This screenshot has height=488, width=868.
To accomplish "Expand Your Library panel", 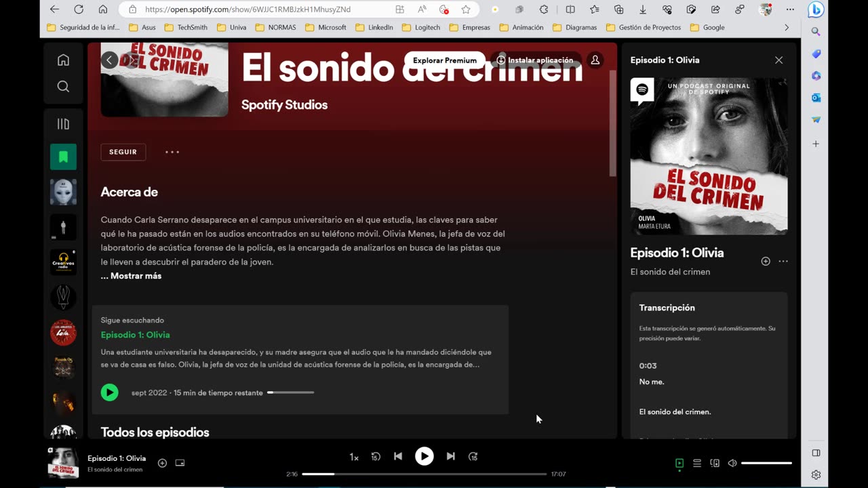I will pos(63,124).
